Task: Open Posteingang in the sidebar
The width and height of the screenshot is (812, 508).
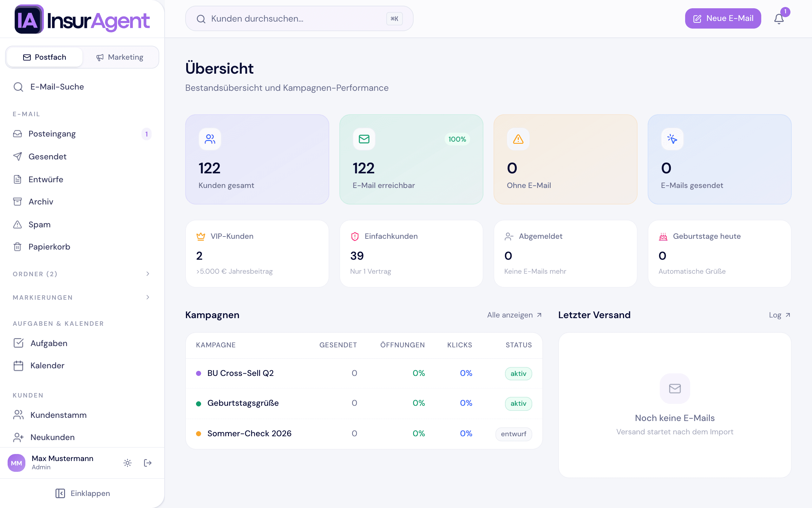Action: coord(82,134)
